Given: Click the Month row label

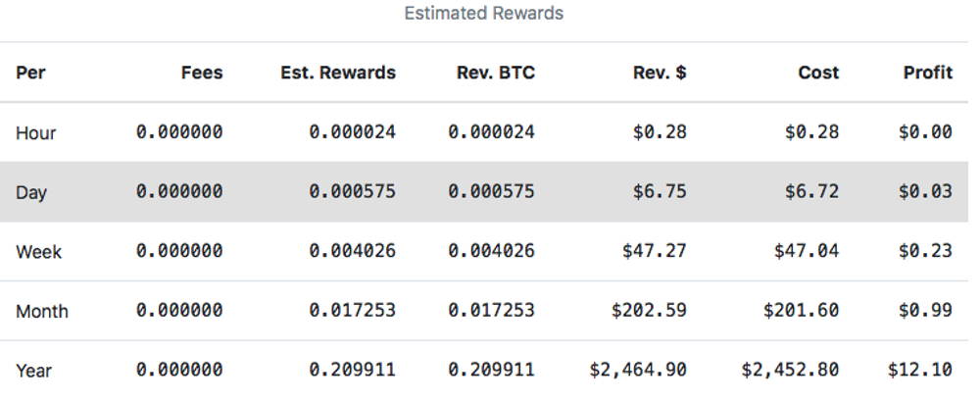Looking at the screenshot, I should click(42, 311).
